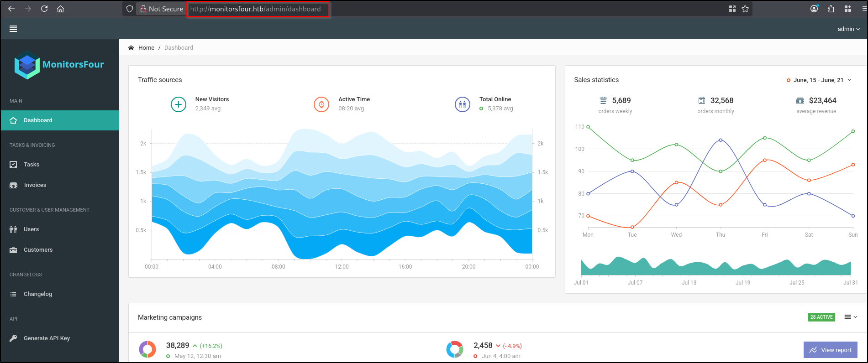Click the Thu peak point on blue line
The image size is (868, 363).
coord(721,140)
